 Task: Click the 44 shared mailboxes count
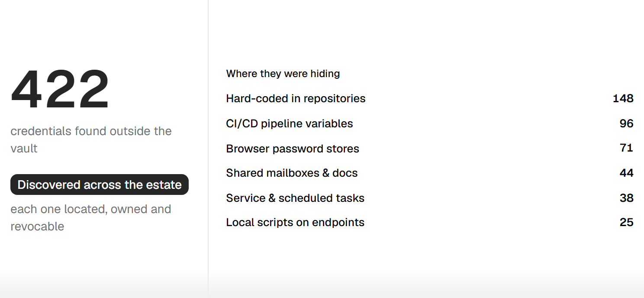tap(627, 173)
